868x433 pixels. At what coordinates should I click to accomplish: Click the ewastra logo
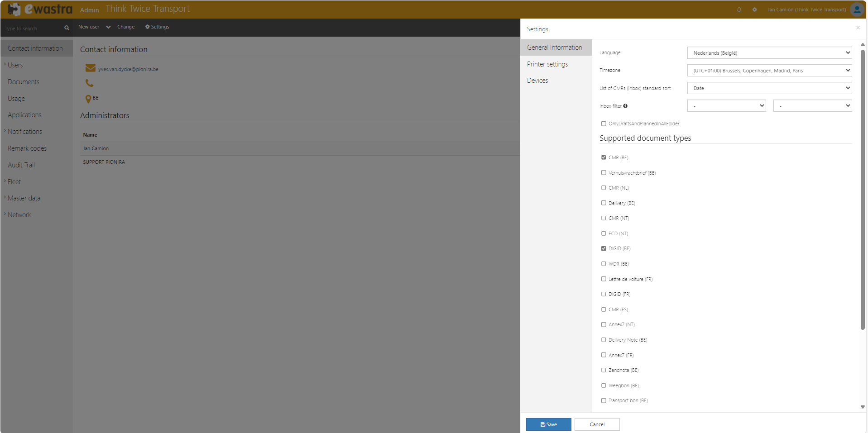tap(38, 9)
